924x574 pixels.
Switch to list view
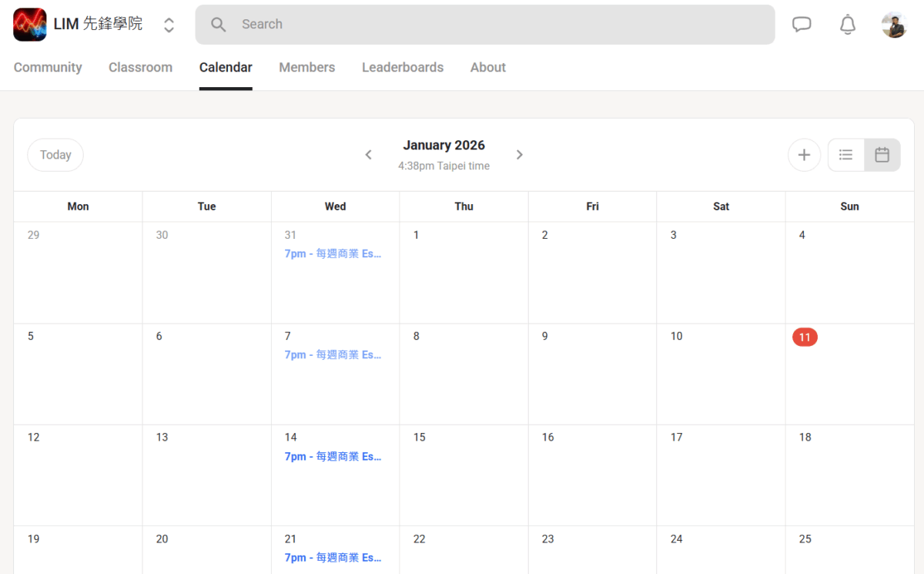845,155
